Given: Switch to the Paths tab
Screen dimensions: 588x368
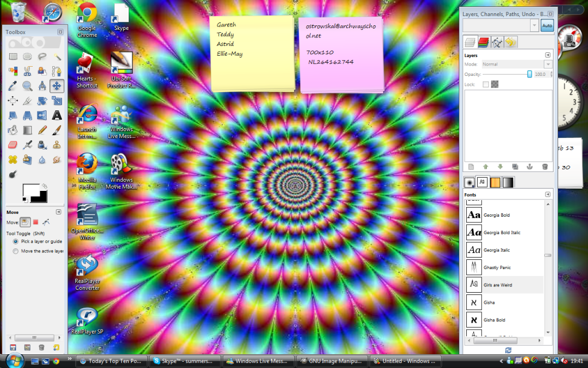Looking at the screenshot, I should [x=497, y=42].
